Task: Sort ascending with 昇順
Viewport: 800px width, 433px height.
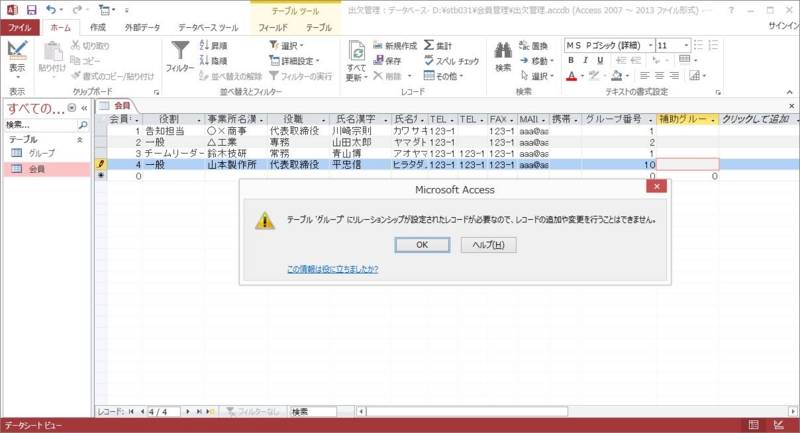Action: coord(214,45)
